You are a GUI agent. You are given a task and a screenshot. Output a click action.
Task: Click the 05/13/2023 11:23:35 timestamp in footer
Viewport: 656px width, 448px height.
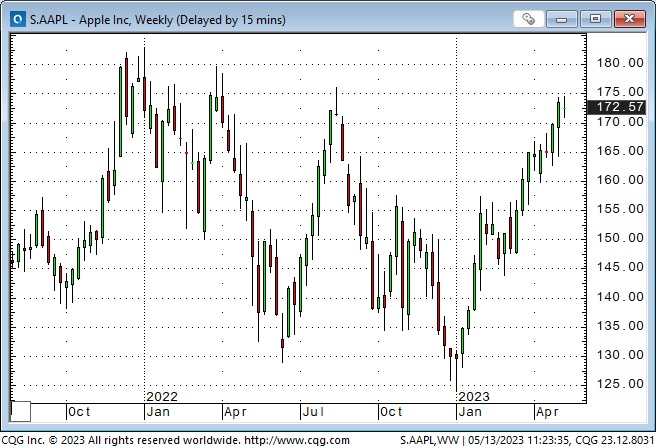click(x=518, y=440)
